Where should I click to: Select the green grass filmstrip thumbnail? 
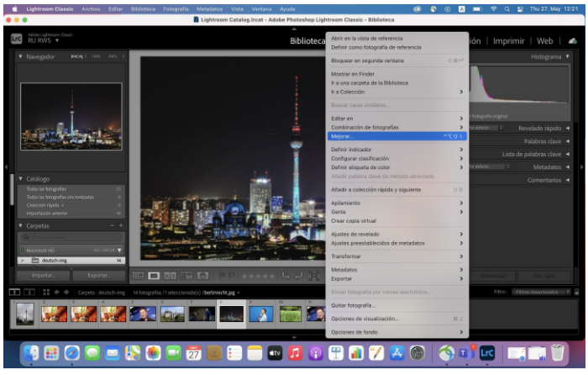[x=291, y=314]
